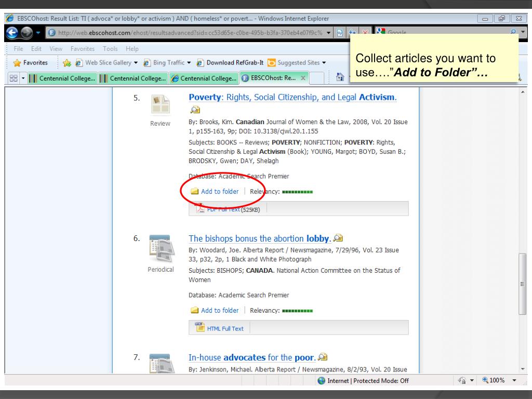
Task: Switch to the first Centennial College tab
Action: click(62, 78)
